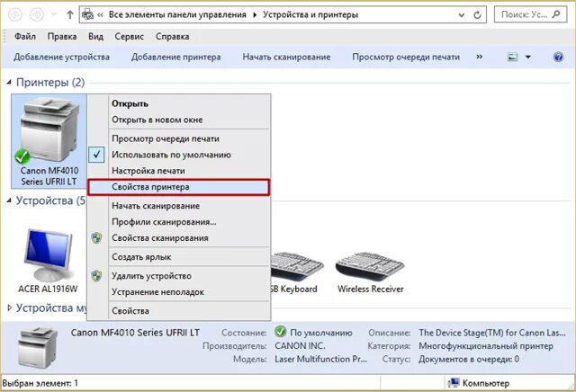Open the Сервис menu
Image resolution: width=576 pixels, height=392 pixels.
(x=130, y=37)
